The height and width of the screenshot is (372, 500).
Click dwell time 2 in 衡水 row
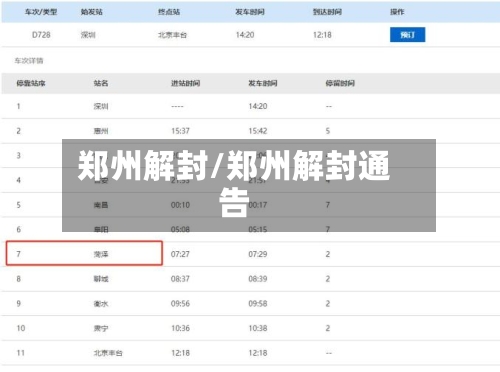[x=328, y=304]
